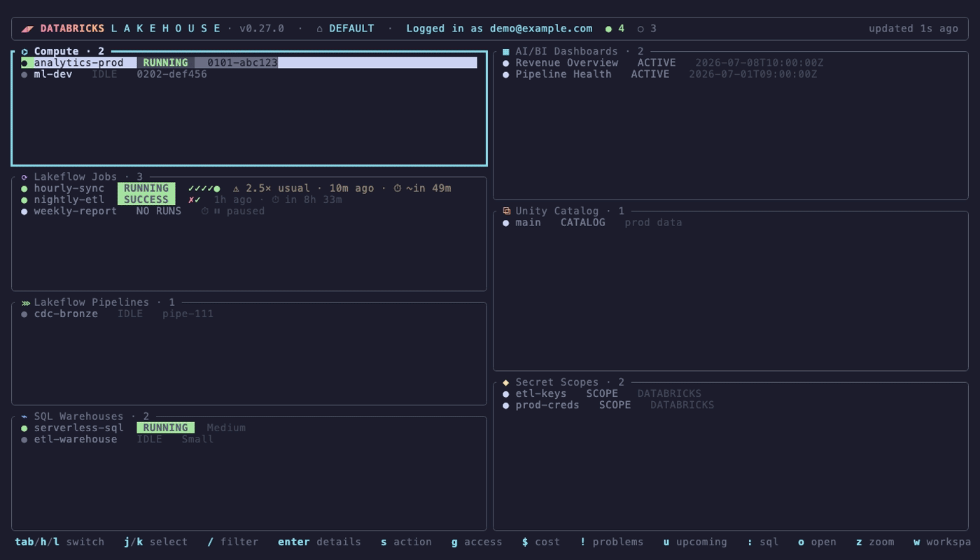Click the u upcoming shortcut
Image resolution: width=980 pixels, height=560 pixels.
tap(695, 542)
